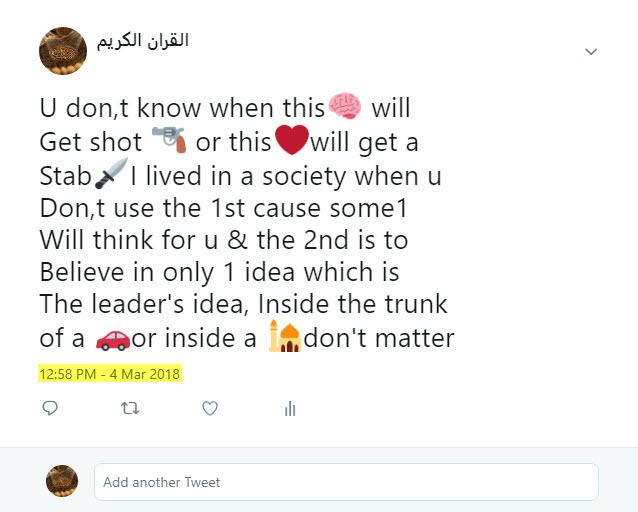This screenshot has height=512, width=638.
Task: Click the brain emoji in tweet
Action: coord(345,106)
